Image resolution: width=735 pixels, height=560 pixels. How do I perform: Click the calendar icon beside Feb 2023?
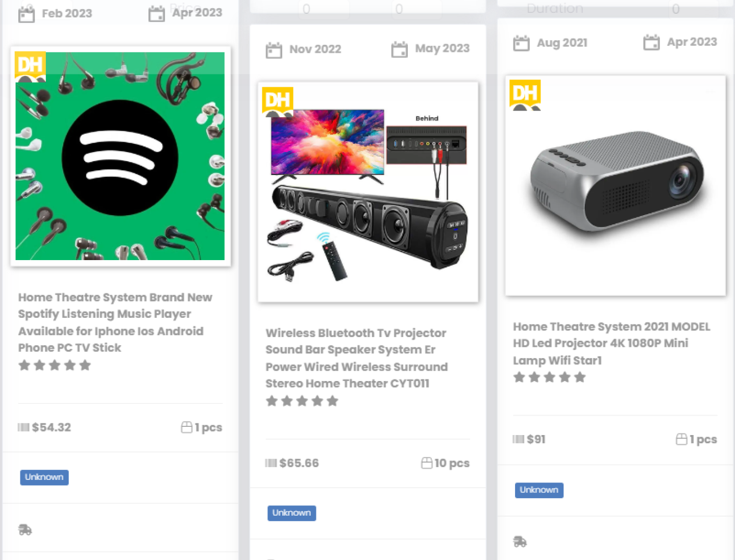pyautogui.click(x=26, y=14)
